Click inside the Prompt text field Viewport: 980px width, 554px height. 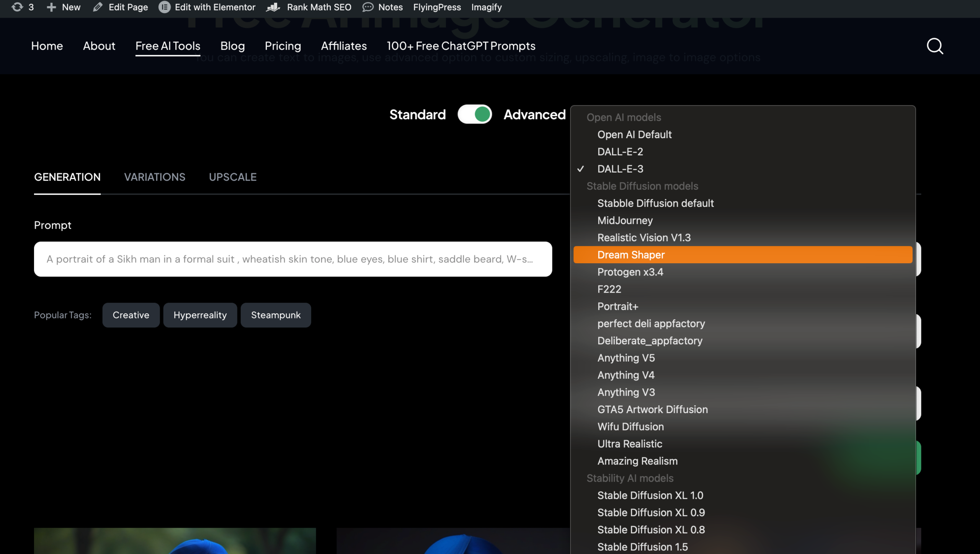[293, 259]
